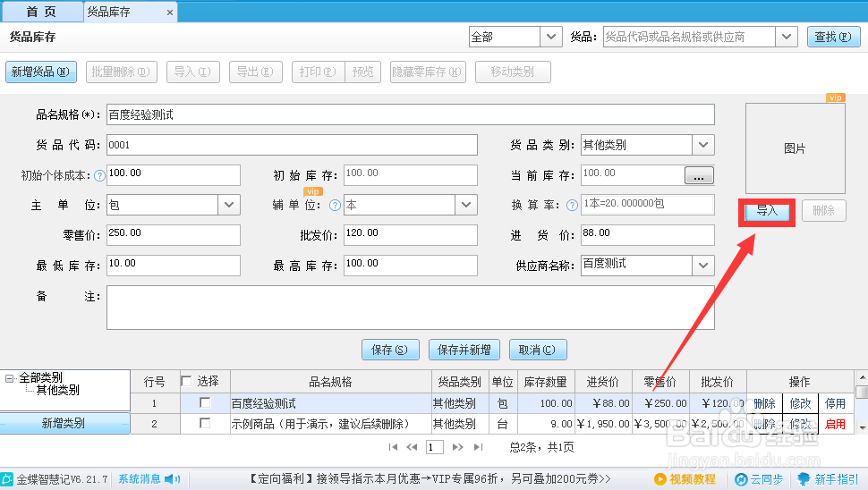The width and height of the screenshot is (868, 490).
Task: Go to last page arrow
Action: (478, 447)
